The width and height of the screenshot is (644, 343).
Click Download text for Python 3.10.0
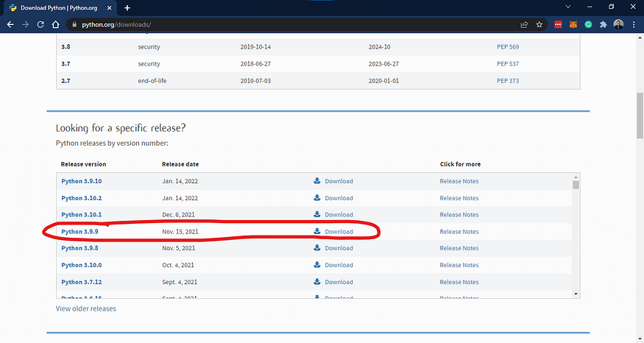click(x=339, y=266)
